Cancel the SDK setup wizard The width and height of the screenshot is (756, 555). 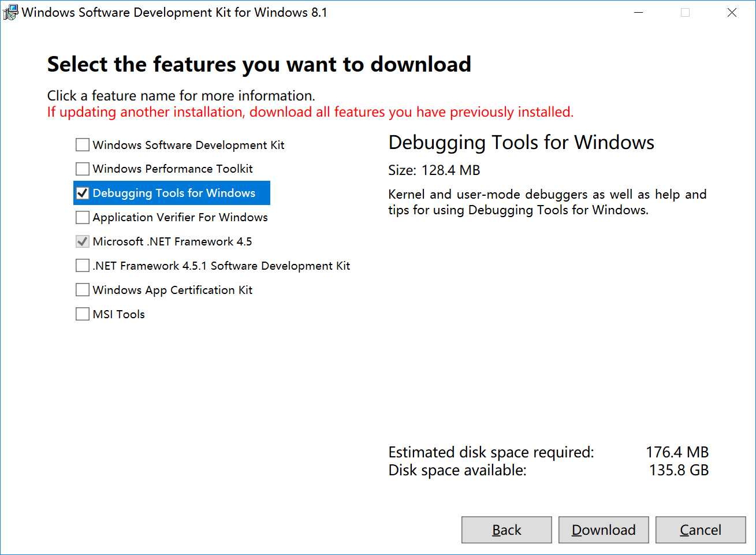701,530
